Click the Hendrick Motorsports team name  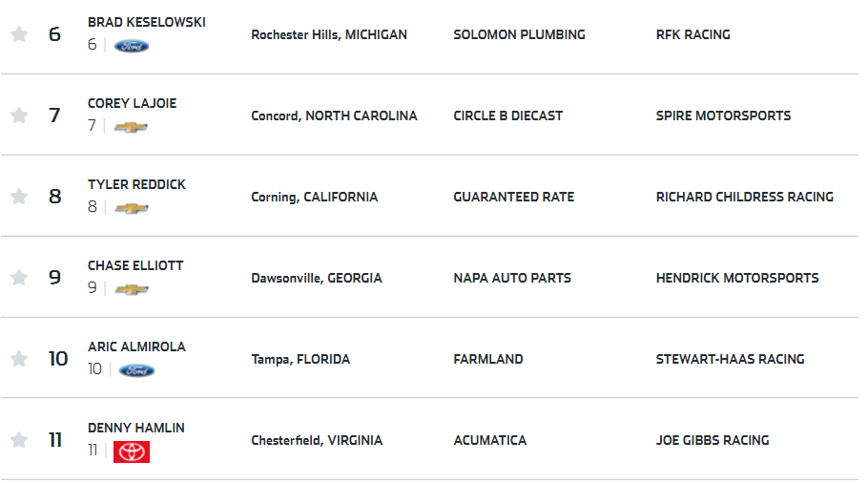click(x=737, y=278)
